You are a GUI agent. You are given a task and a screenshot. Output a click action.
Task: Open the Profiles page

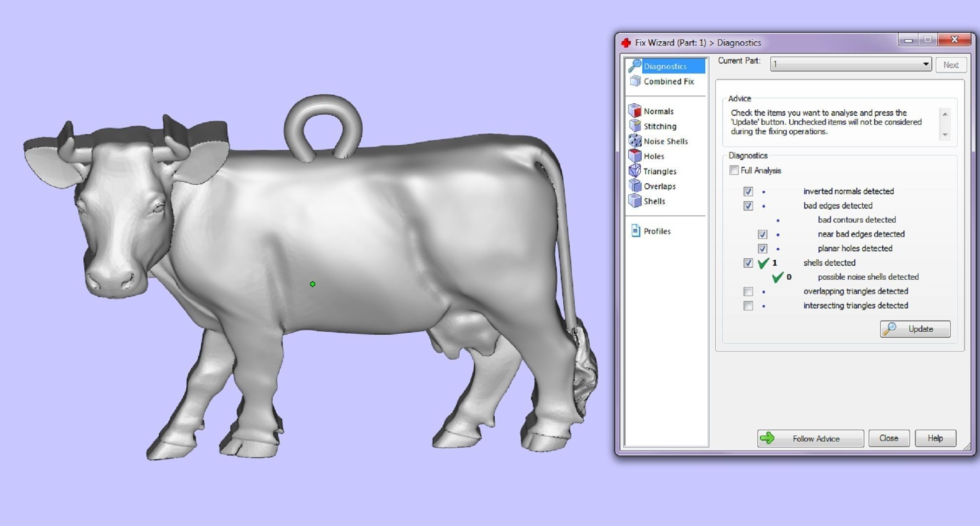tap(657, 231)
